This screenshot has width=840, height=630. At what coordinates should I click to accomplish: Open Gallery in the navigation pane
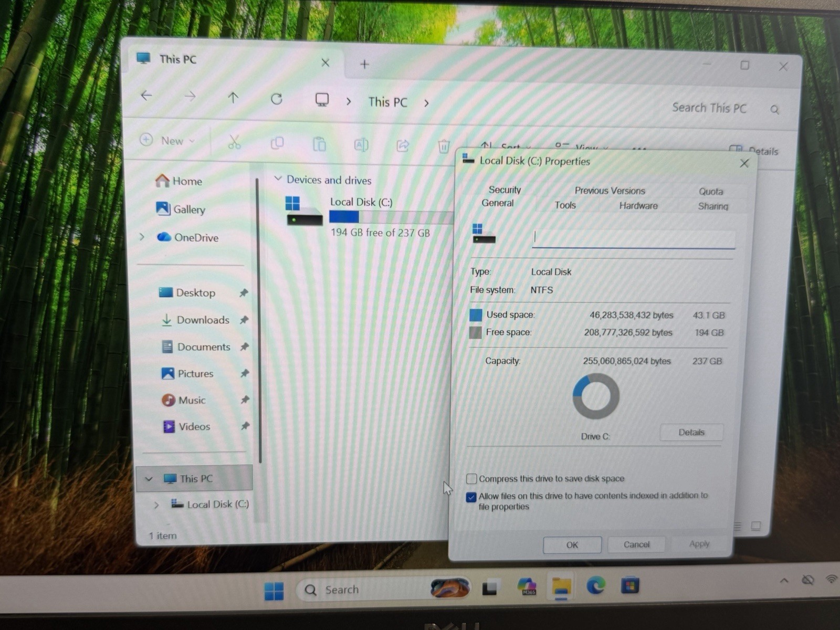pos(181,209)
